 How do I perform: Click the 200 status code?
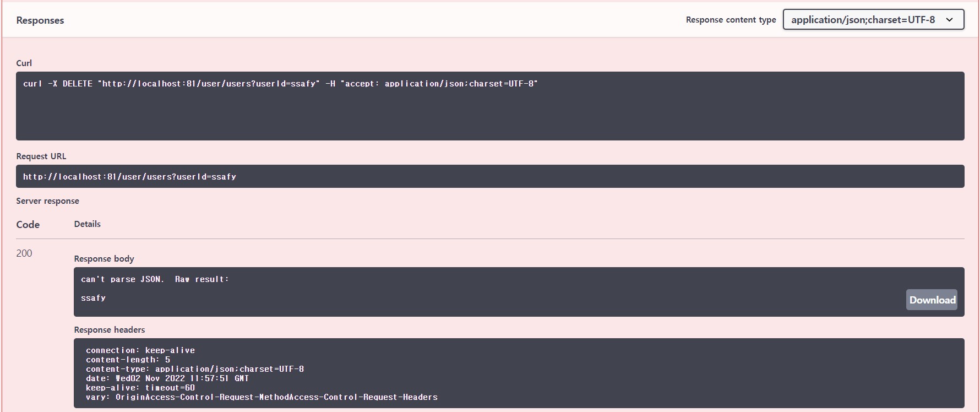tap(24, 253)
